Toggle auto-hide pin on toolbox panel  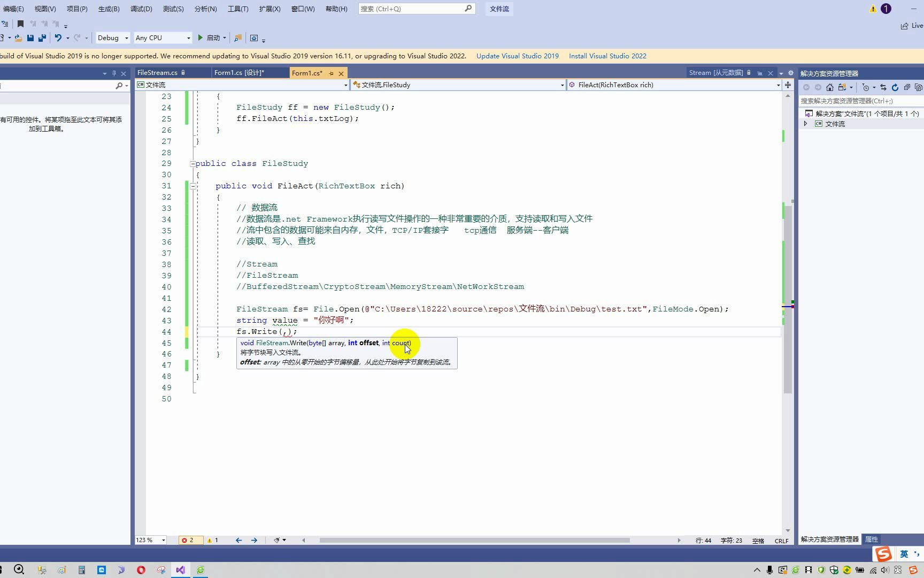tap(114, 73)
